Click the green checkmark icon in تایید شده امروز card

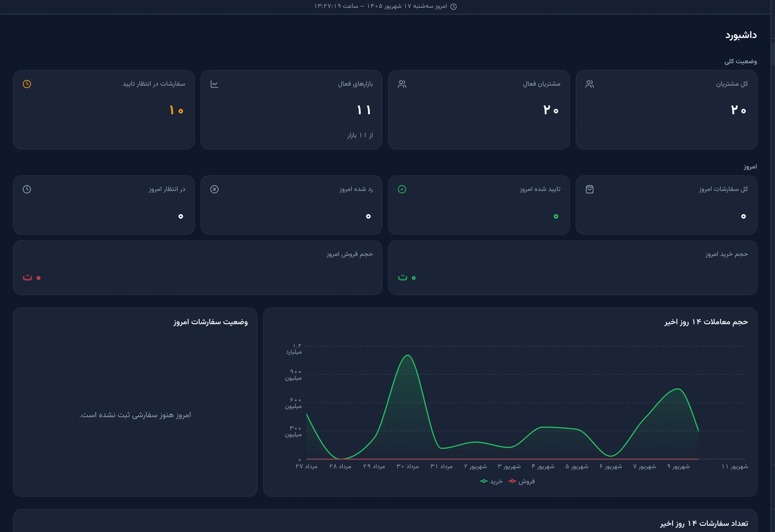click(402, 190)
